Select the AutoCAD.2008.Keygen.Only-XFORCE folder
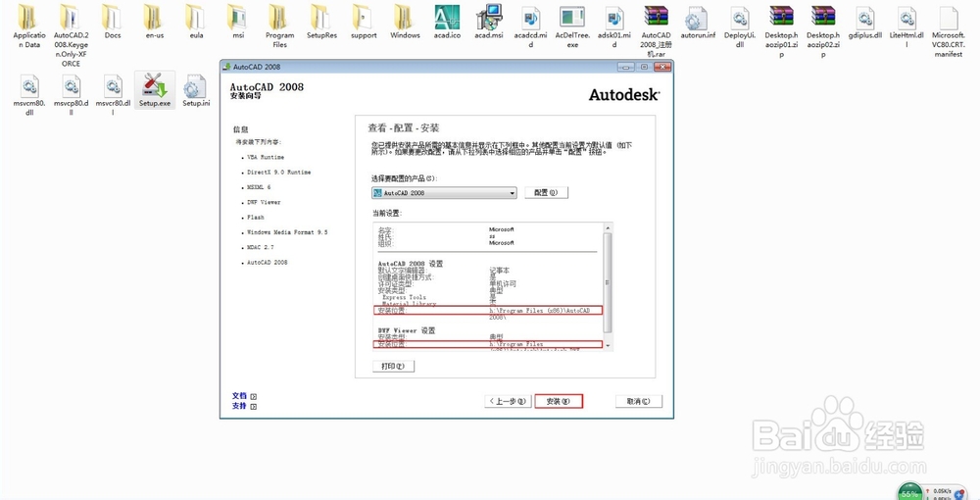This screenshot has width=980, height=500. (71, 35)
